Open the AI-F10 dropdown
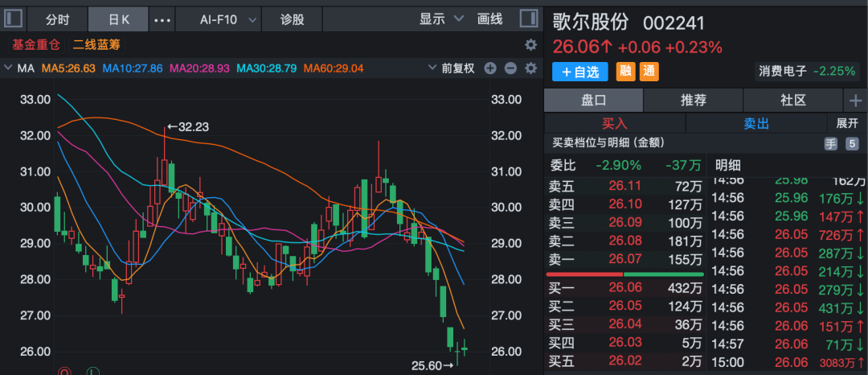Screen dimensions: 868x375 pos(229,19)
